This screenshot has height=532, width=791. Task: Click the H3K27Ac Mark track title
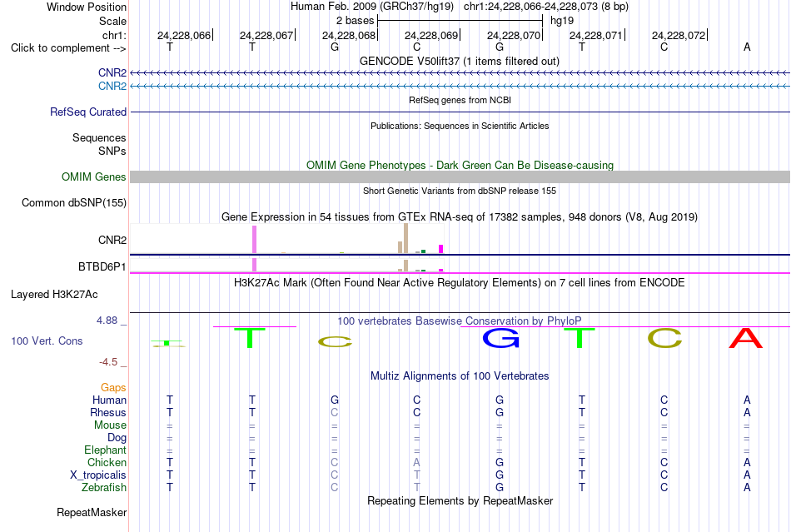[459, 282]
